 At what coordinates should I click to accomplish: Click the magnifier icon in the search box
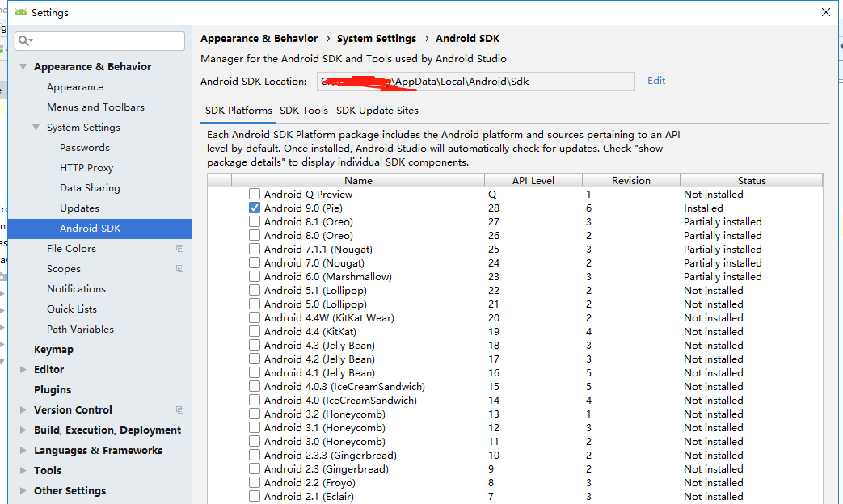click(23, 40)
